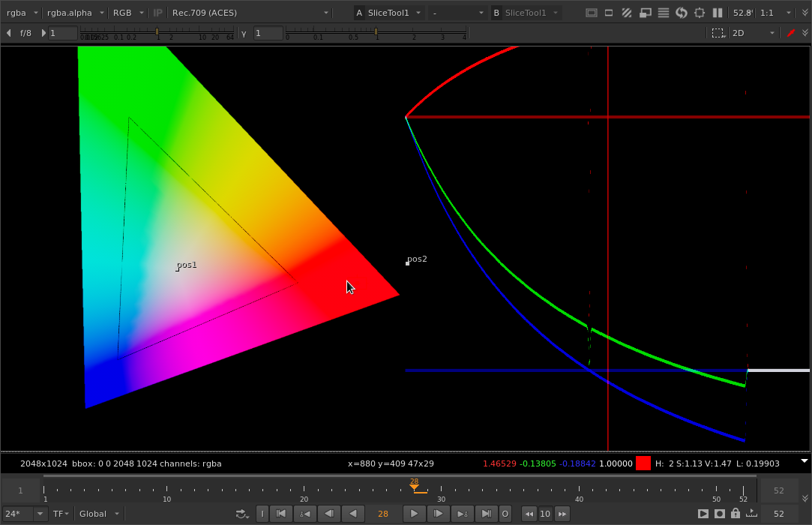Play backward button

[352, 514]
